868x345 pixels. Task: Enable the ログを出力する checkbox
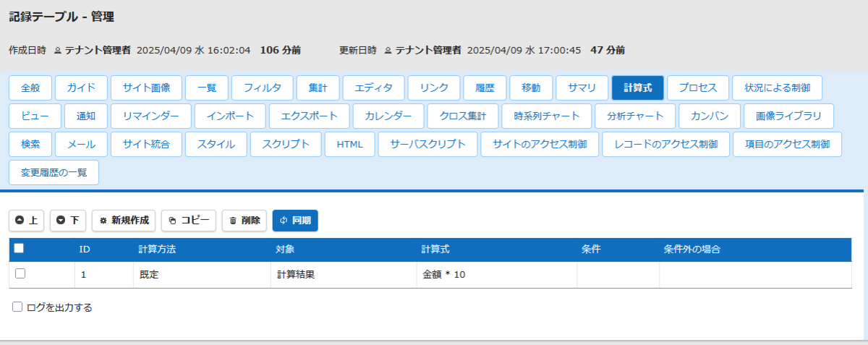pyautogui.click(x=17, y=307)
